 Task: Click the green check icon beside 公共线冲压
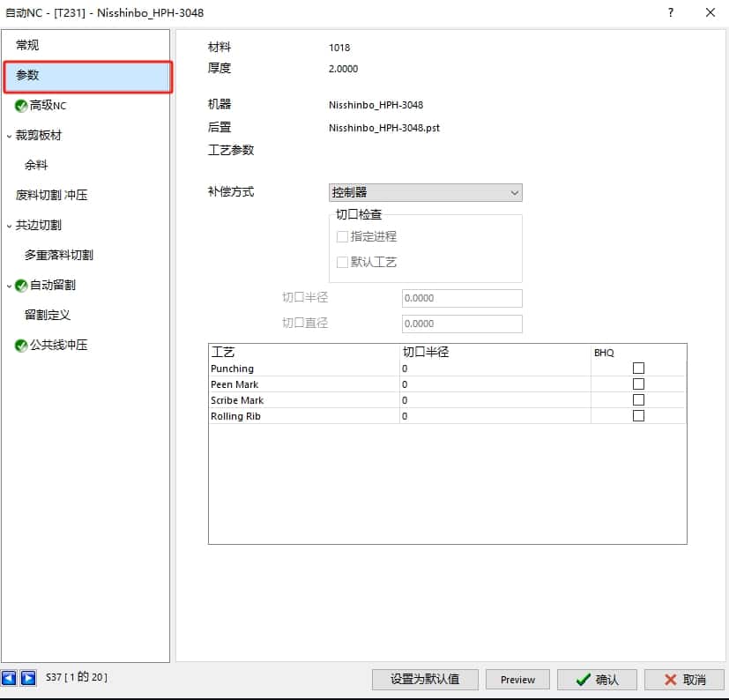[x=21, y=346]
